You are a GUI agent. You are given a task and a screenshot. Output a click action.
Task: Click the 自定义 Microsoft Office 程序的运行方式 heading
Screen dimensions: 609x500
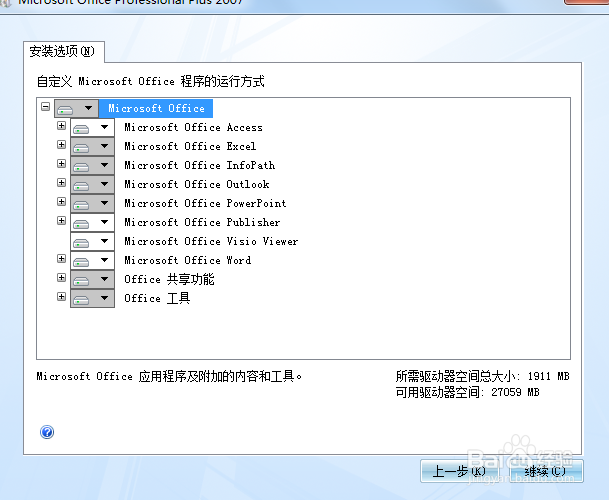[x=151, y=82]
